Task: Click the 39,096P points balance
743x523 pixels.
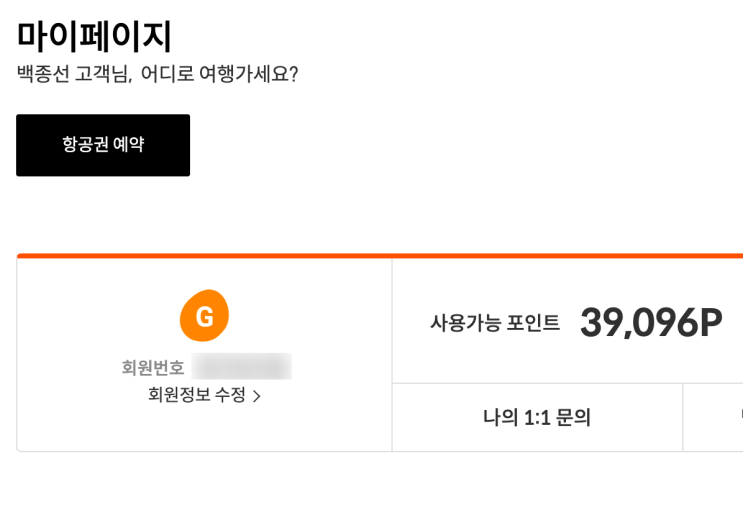Action: (x=651, y=323)
